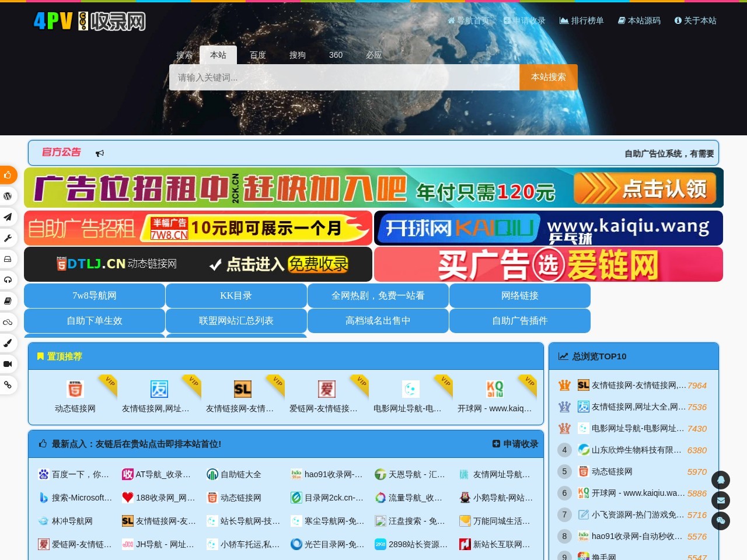747x560 pixels.
Task: Open 友情链接网,网址 VIP site icon
Action: click(x=159, y=388)
